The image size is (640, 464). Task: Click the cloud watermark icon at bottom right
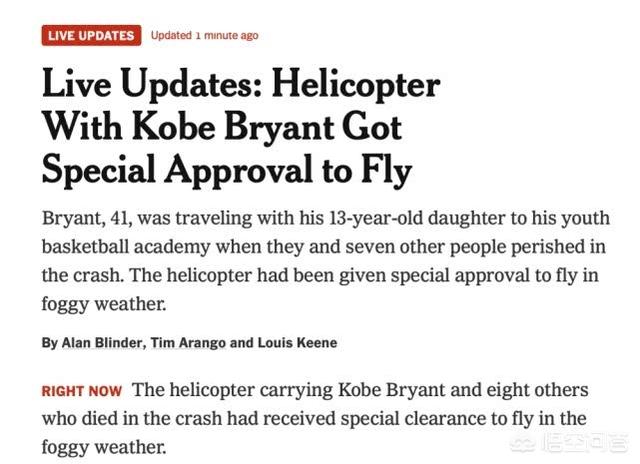pos(523,444)
